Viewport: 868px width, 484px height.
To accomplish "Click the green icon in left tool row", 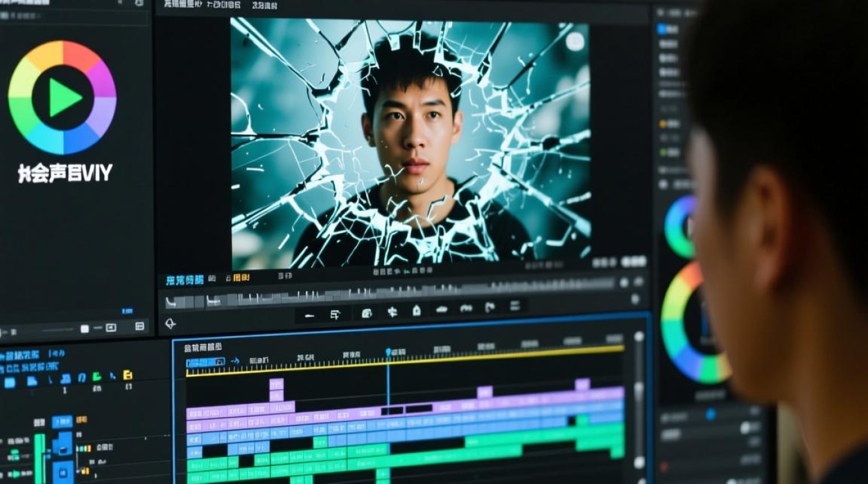I will (x=97, y=376).
